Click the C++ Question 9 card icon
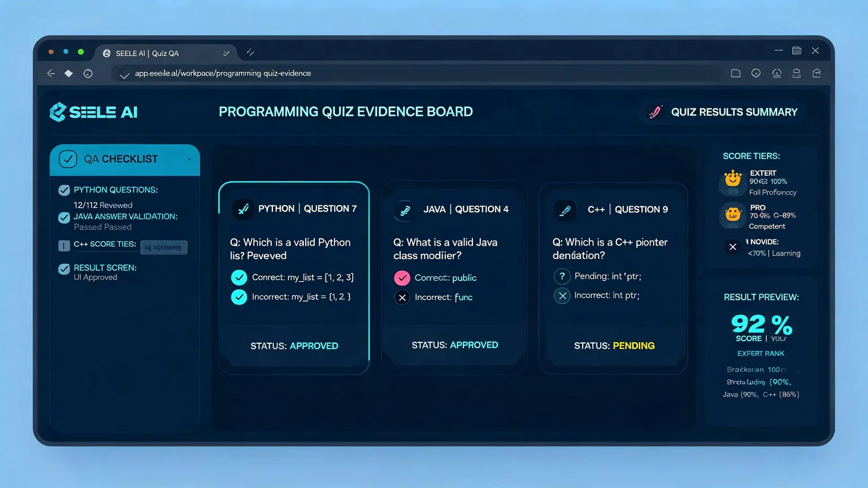Image resolution: width=868 pixels, height=488 pixels. pos(565,210)
